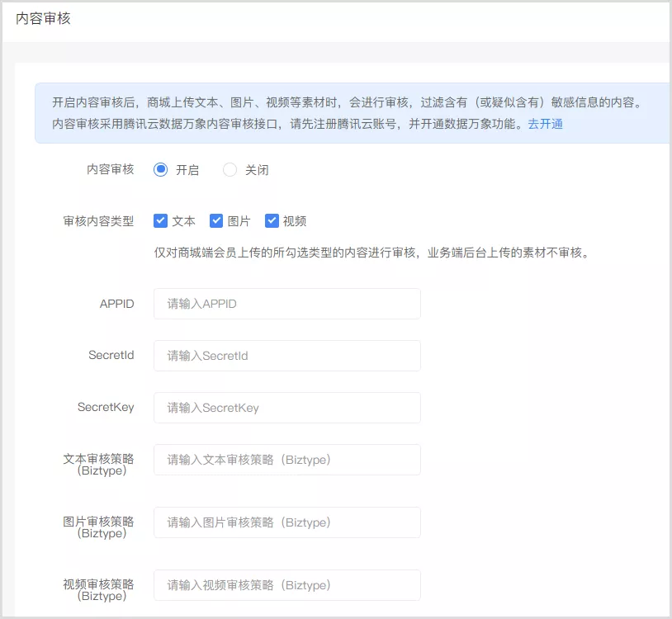672x619 pixels.
Task: Select the 关闭 radio button
Action: (230, 170)
